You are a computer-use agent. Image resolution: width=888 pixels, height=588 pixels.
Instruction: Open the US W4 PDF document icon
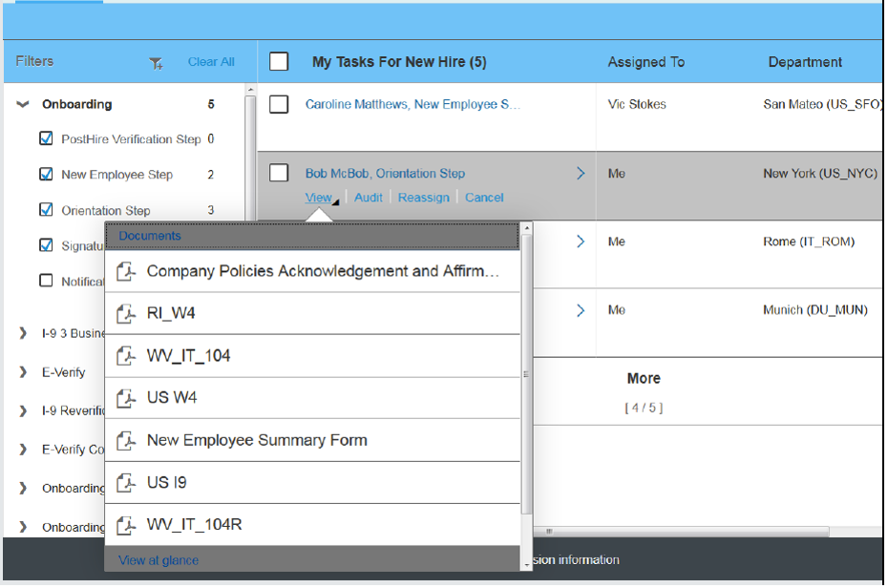125,398
